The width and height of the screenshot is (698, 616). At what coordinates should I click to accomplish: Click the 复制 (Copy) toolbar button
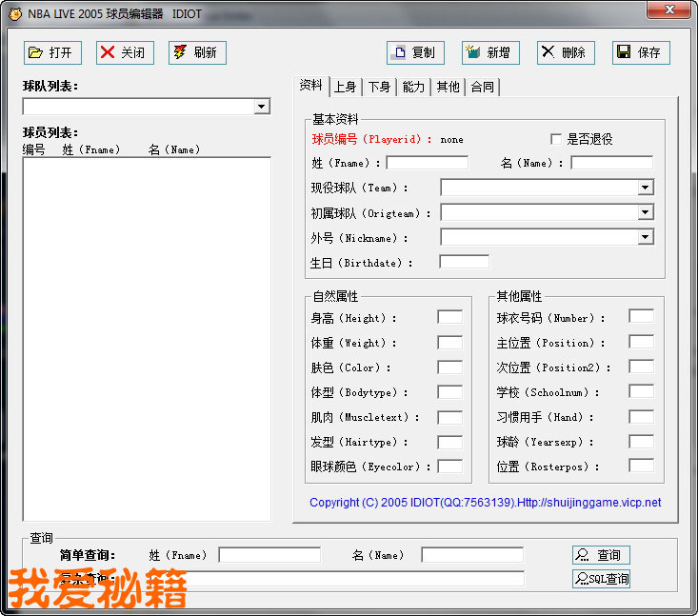[x=415, y=52]
